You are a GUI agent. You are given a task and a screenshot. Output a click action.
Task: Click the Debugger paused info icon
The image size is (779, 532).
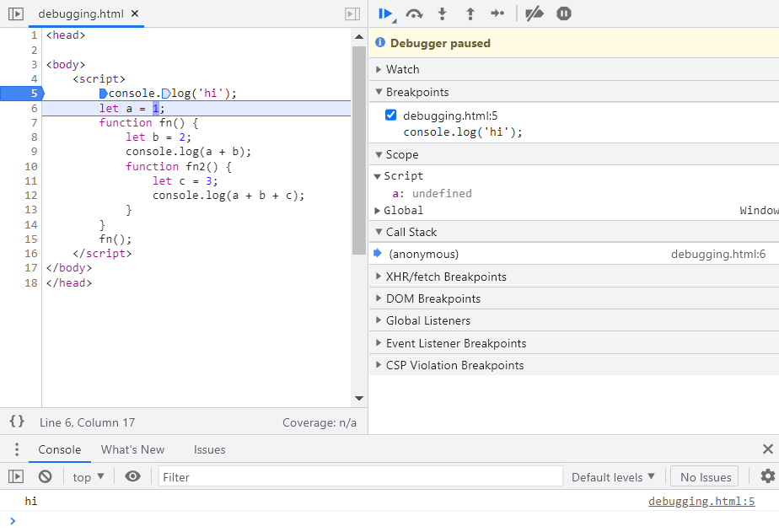[380, 43]
